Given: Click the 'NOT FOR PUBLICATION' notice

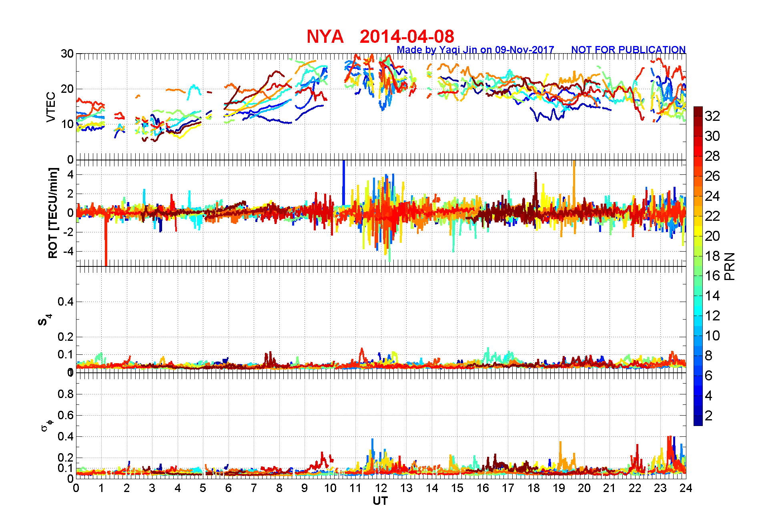Looking at the screenshot, I should point(628,50).
